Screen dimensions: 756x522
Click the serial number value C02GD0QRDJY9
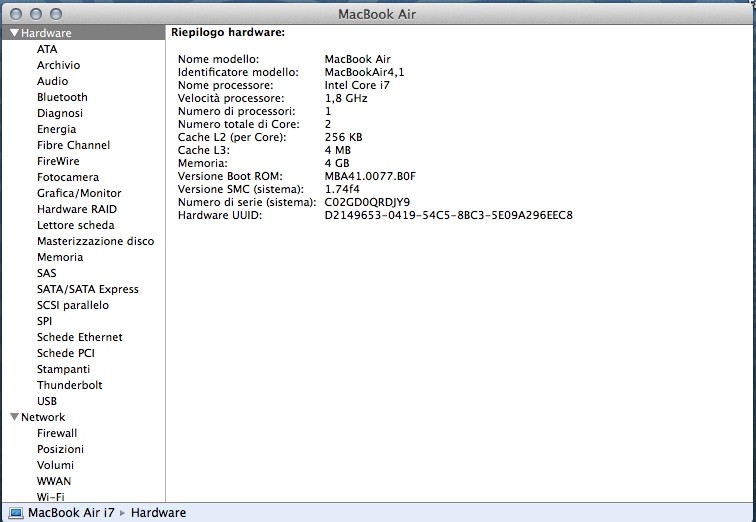click(x=367, y=202)
